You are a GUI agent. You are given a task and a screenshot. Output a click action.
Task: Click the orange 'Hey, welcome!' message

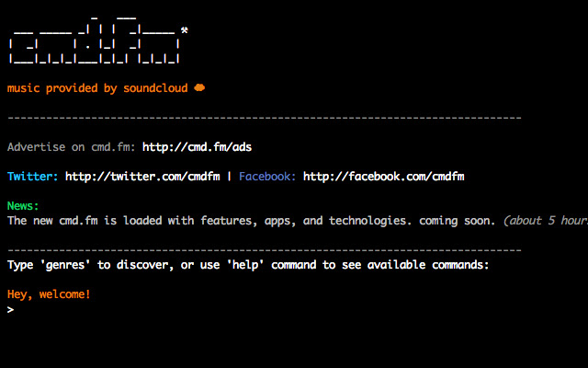pyautogui.click(x=49, y=294)
